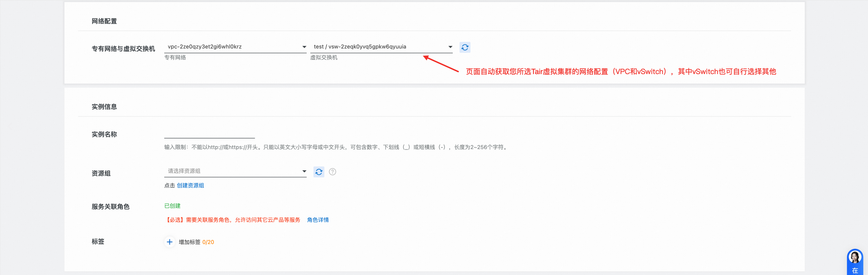Screen dimensions: 868x275
Task: Click the 网络配置 section heading
Action: [104, 21]
